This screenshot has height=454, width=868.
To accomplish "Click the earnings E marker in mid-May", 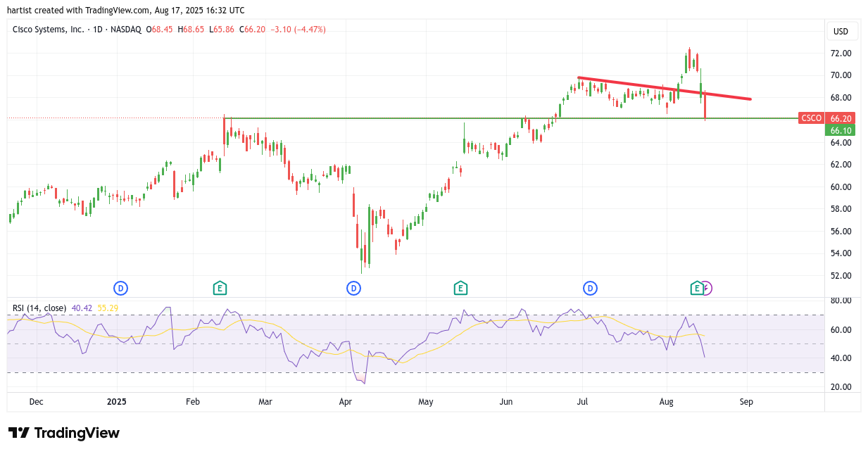I will (460, 288).
